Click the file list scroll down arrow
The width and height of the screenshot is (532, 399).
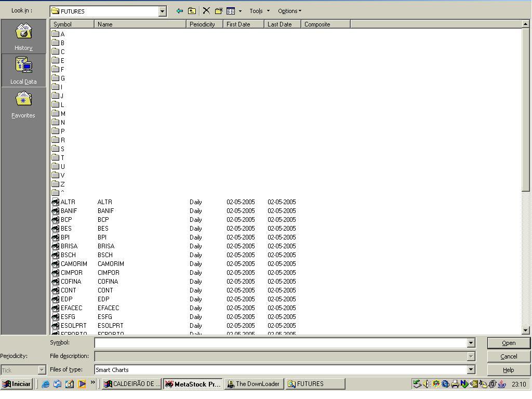pos(526,330)
